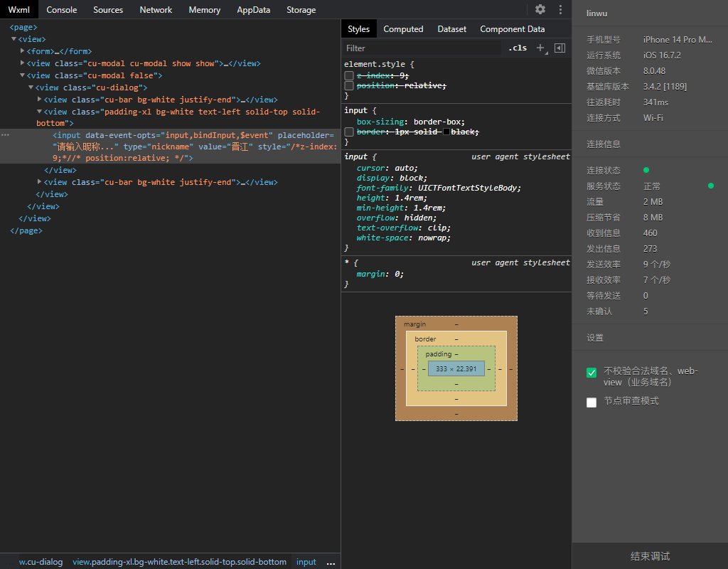Enable the position: relative property checkbox
Screen dimensions: 728x569
pos(349,86)
